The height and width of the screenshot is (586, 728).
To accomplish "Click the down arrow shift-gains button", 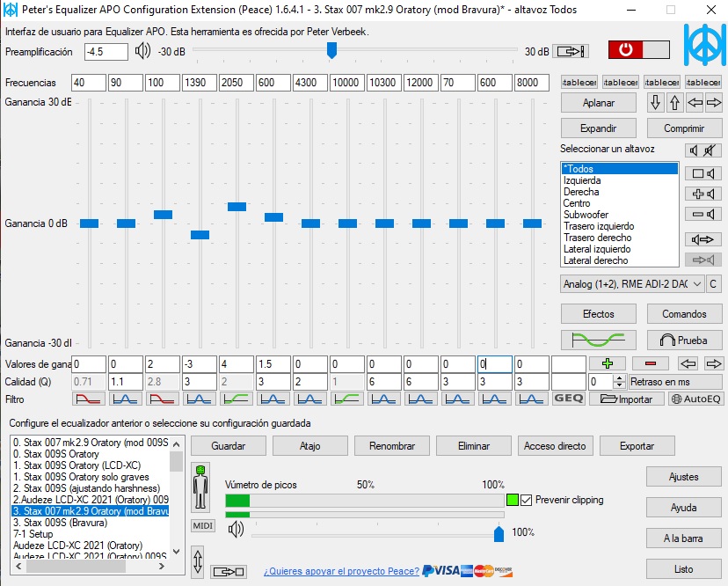I will point(655,103).
